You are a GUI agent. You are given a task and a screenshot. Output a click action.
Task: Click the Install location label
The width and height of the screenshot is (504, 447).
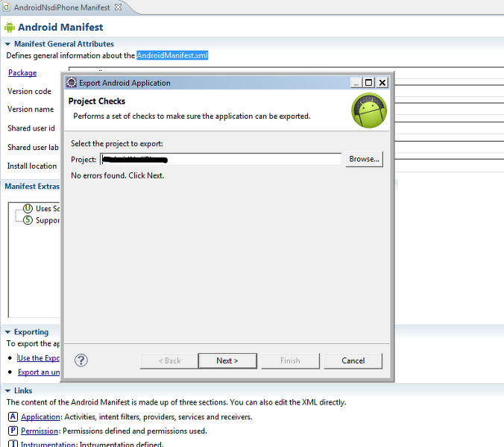point(32,166)
